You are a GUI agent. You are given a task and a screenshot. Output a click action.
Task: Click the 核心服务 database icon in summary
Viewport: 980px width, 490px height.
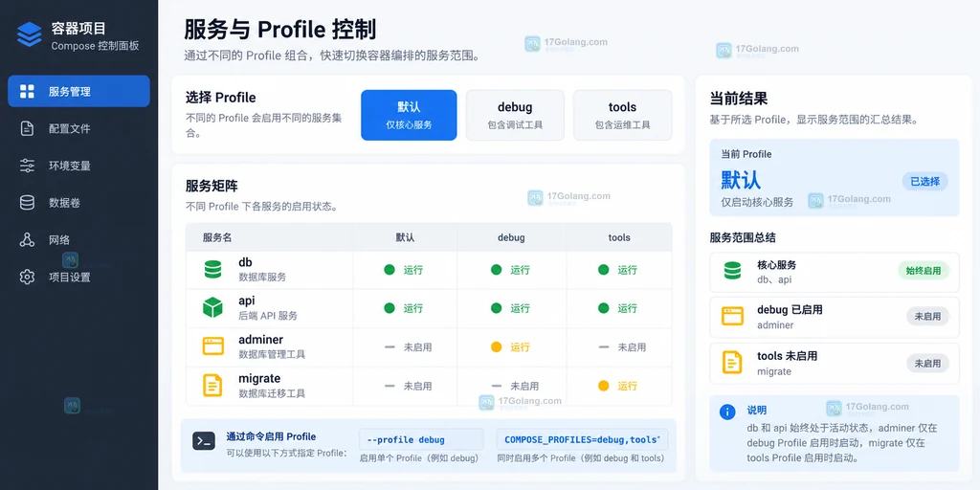pyautogui.click(x=732, y=271)
